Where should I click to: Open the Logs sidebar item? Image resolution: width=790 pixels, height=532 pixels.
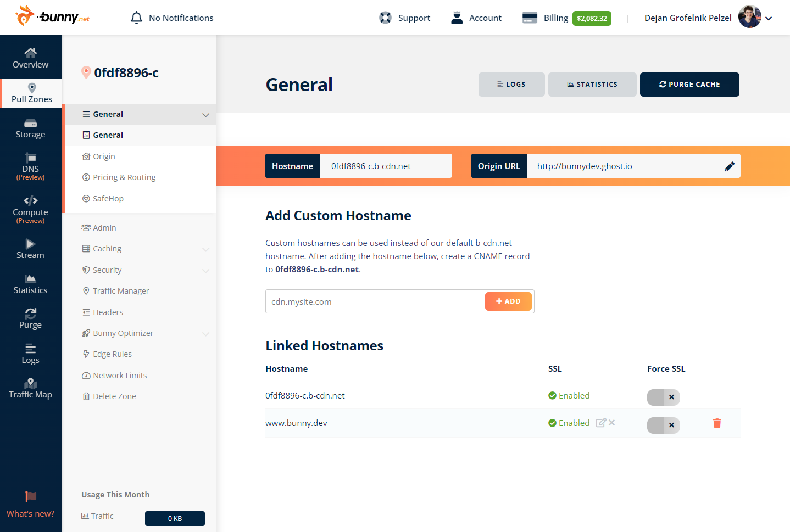coord(31,354)
